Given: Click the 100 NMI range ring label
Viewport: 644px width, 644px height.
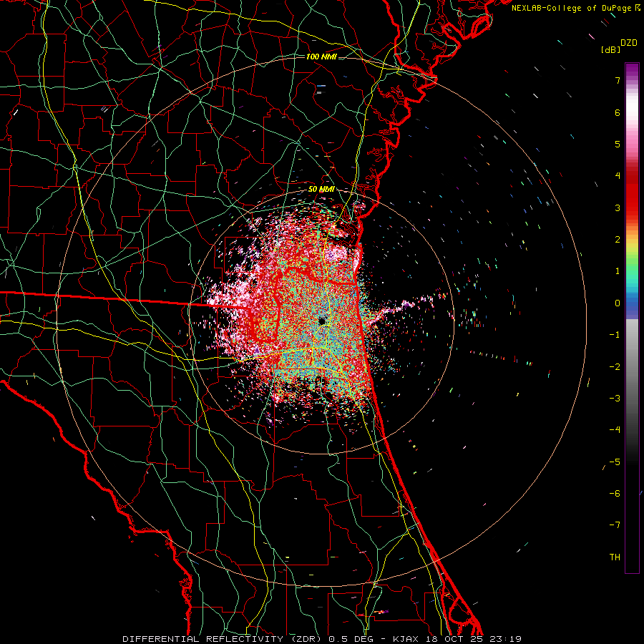Looking at the screenshot, I should 321,57.
